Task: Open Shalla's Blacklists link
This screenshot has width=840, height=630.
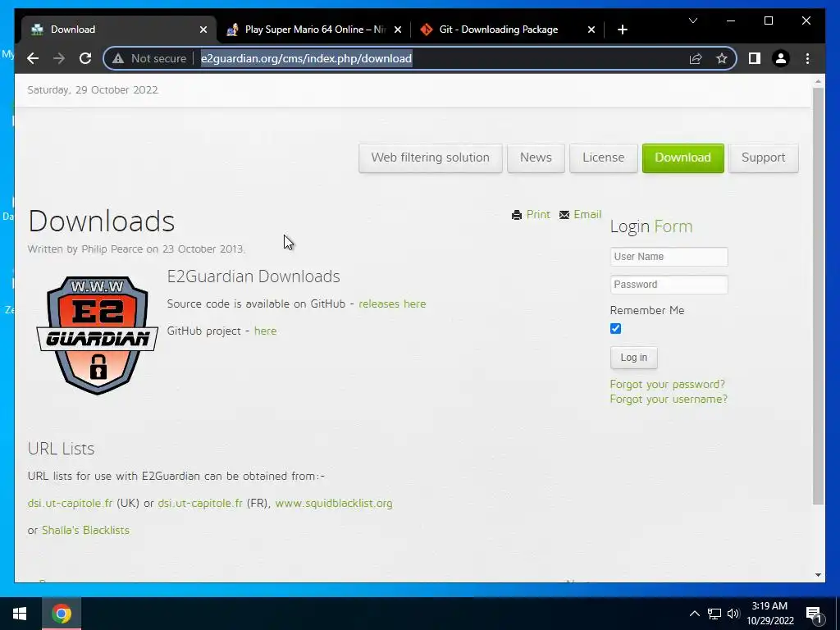Action: point(85,530)
